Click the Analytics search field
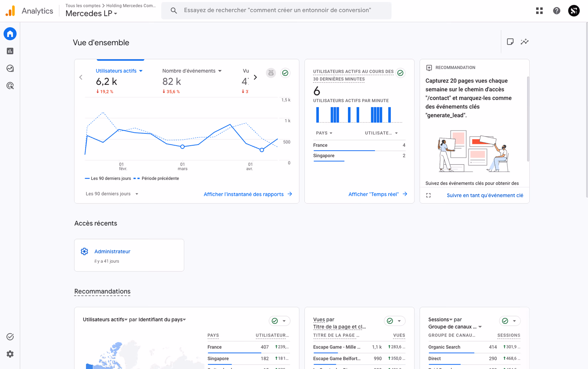The height and width of the screenshot is (369, 588). pos(277,10)
